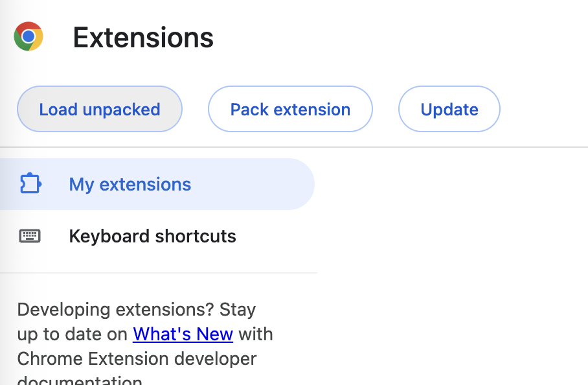588x385 pixels.
Task: Click the 'Developing extensions? Stay' text line
Action: point(137,309)
